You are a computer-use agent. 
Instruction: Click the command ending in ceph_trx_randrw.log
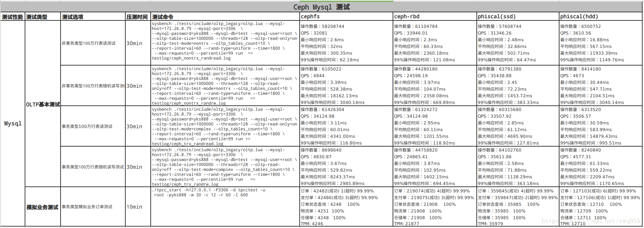225,167
